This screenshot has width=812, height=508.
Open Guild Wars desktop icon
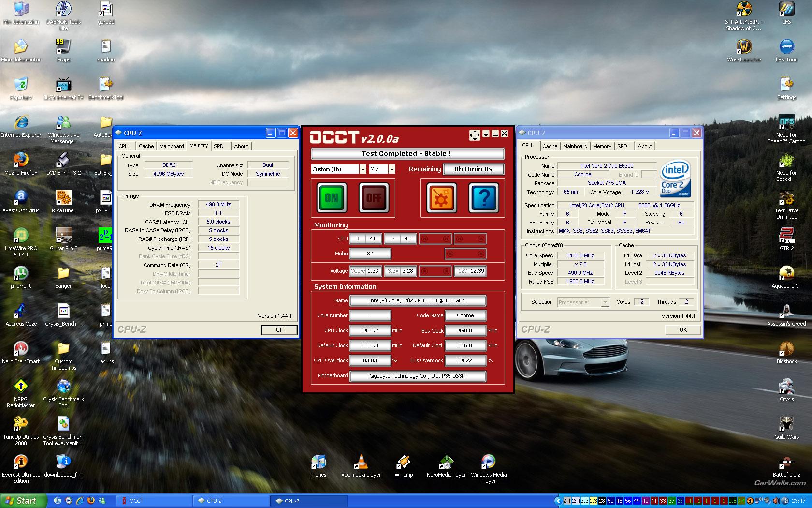click(x=786, y=428)
